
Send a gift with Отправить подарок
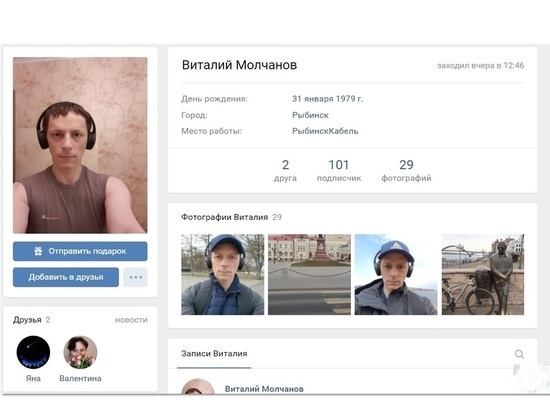point(80,251)
